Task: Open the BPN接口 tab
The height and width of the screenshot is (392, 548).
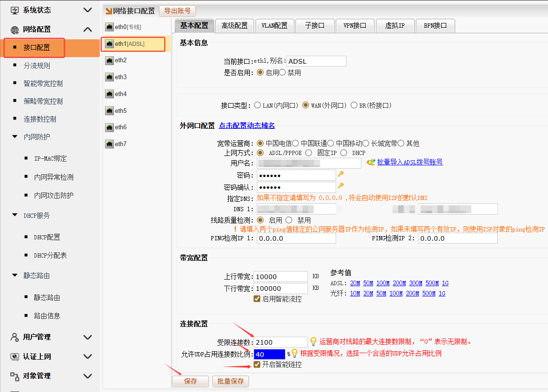Action: (435, 26)
